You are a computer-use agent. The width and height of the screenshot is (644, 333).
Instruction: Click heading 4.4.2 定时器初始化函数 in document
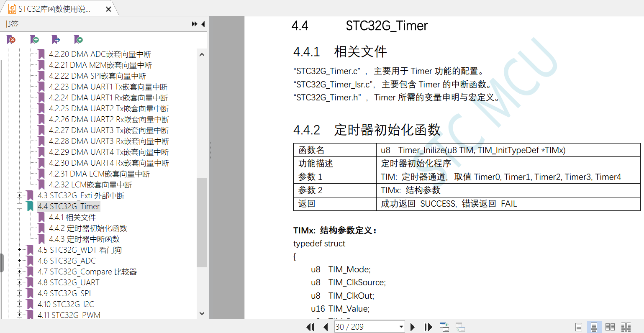(367, 130)
